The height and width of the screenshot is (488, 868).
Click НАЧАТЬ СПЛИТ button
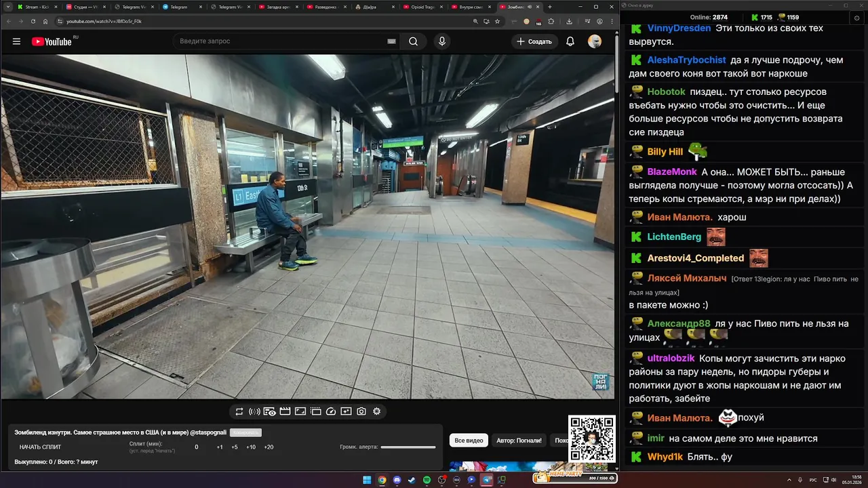click(40, 447)
